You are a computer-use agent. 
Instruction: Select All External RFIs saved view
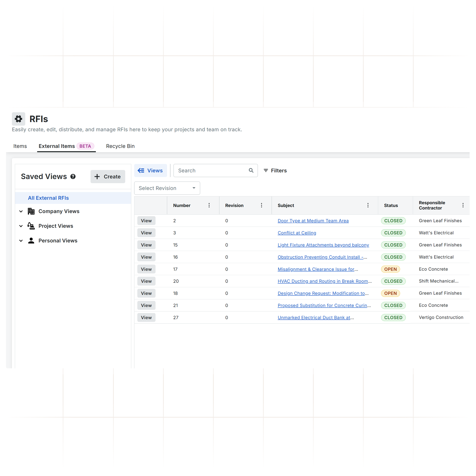(x=48, y=198)
